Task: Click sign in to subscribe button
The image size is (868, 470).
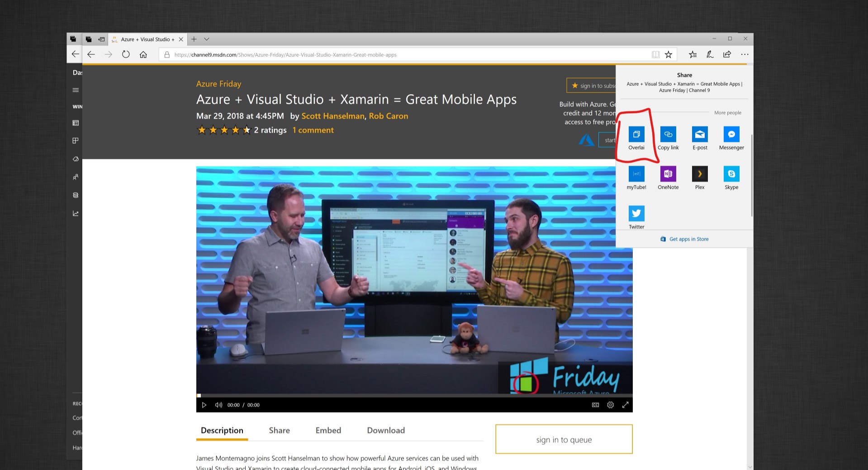Action: click(591, 86)
